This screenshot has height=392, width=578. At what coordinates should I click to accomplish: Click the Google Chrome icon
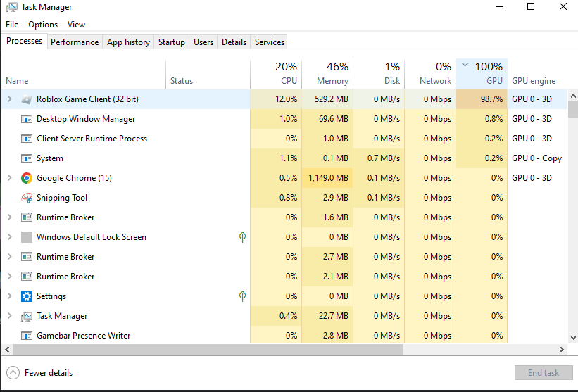tap(27, 178)
